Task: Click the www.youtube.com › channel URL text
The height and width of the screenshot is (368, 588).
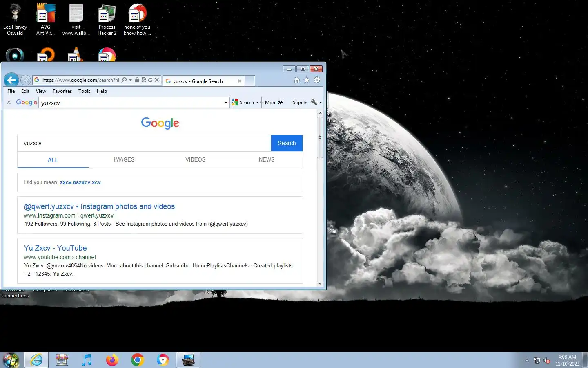Action: click(60, 257)
